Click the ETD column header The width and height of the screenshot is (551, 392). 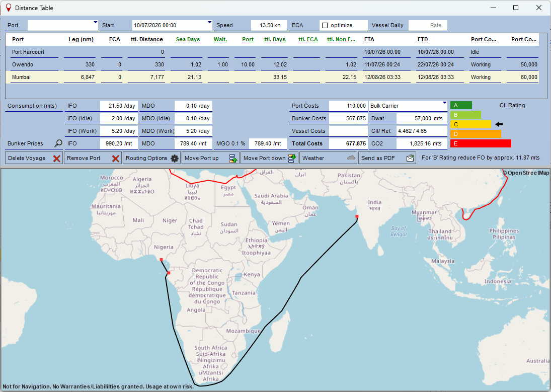point(423,39)
